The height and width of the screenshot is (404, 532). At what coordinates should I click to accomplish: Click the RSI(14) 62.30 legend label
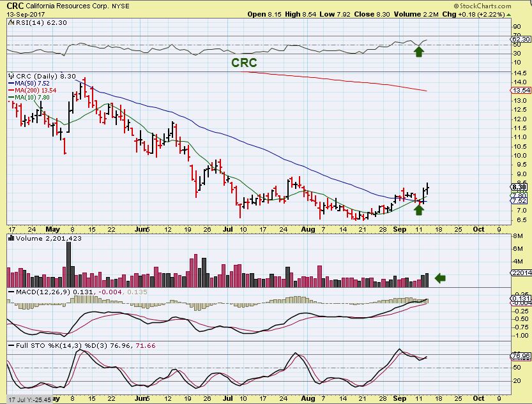click(41, 23)
